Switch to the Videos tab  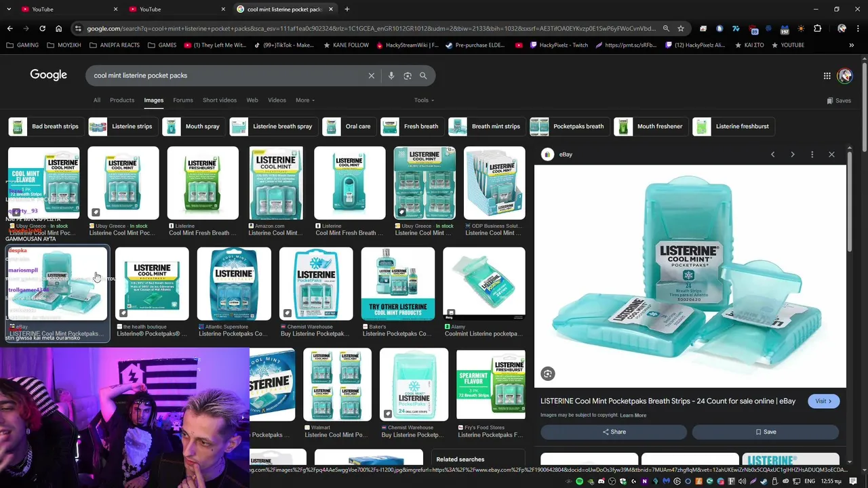[277, 100]
